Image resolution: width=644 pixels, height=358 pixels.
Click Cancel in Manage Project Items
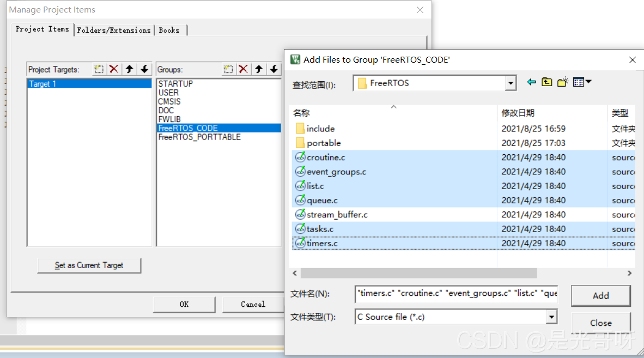click(253, 304)
